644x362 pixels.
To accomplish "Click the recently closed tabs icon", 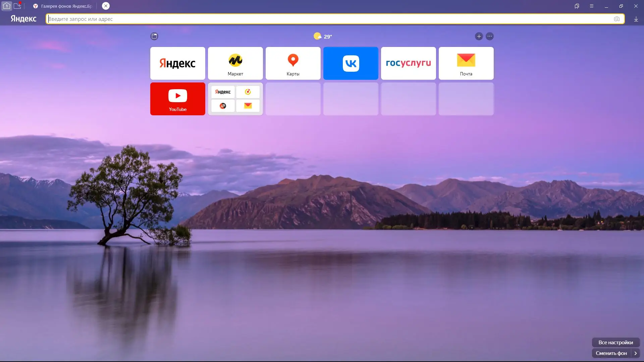I will (x=154, y=36).
